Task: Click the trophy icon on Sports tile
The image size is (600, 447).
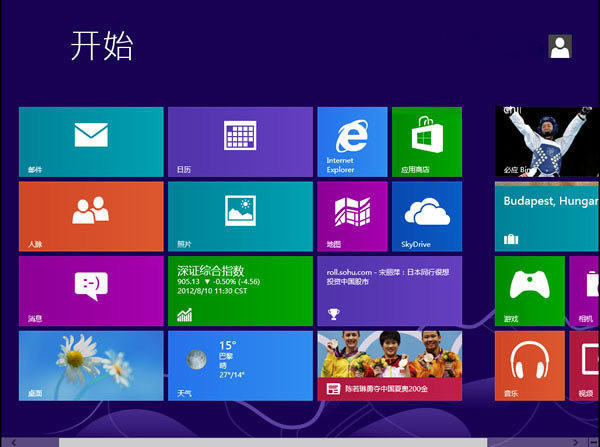Action: 334,314
